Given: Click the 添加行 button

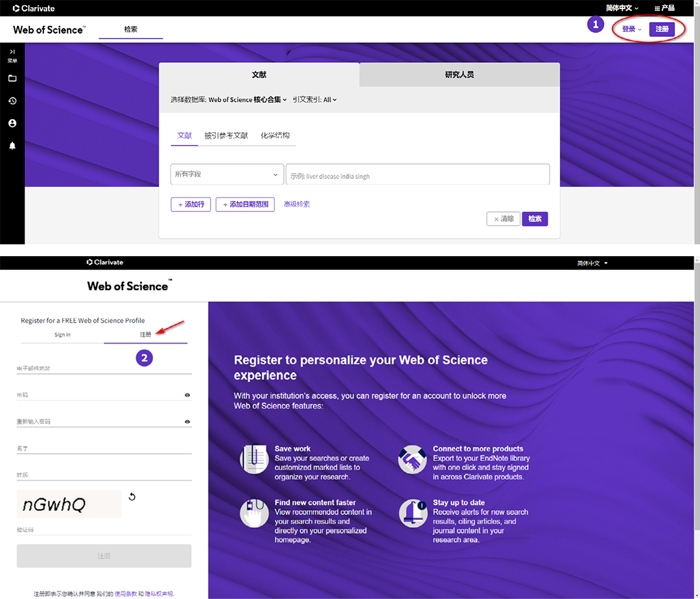Looking at the screenshot, I should point(191,204).
